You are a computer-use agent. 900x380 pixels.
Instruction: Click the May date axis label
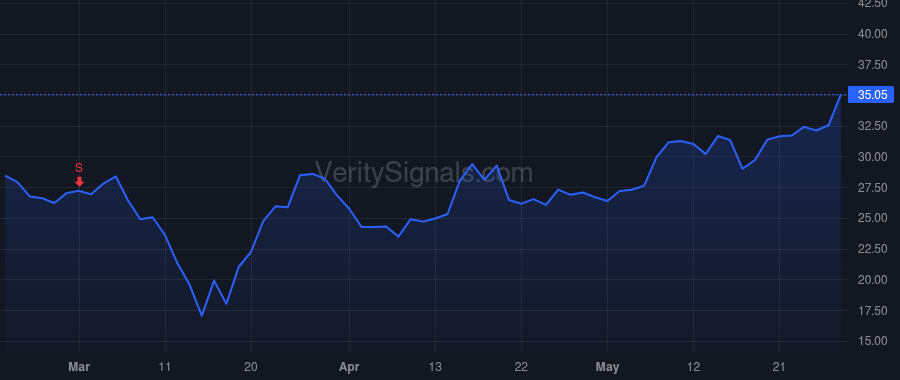[607, 366]
